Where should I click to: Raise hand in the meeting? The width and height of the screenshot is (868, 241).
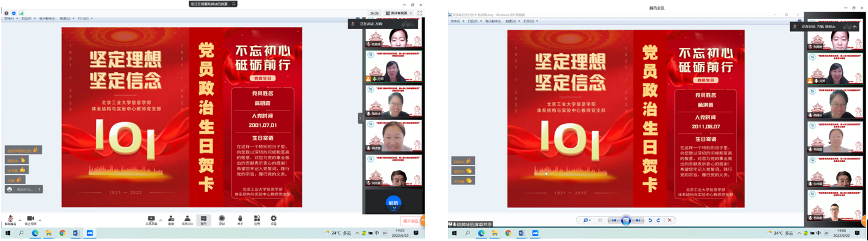tap(240, 220)
